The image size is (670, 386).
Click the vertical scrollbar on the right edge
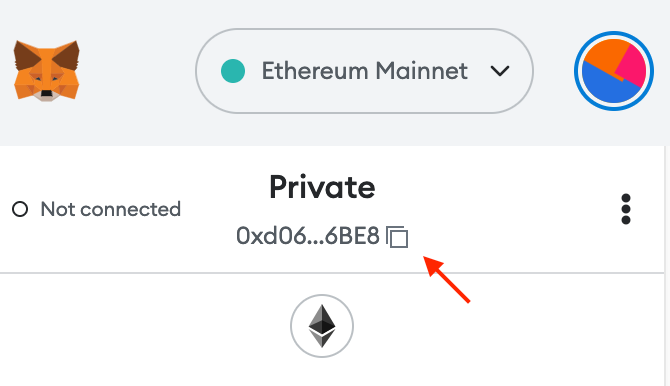[665, 265]
